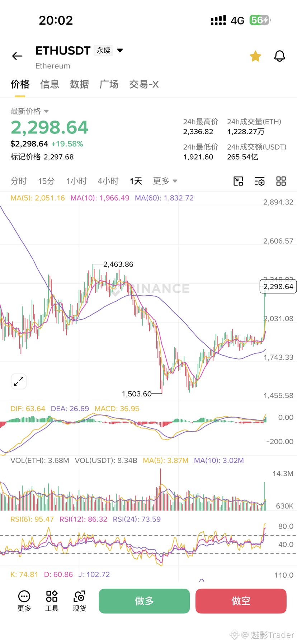
Task: Switch to the 数据 tab
Action: [79, 84]
